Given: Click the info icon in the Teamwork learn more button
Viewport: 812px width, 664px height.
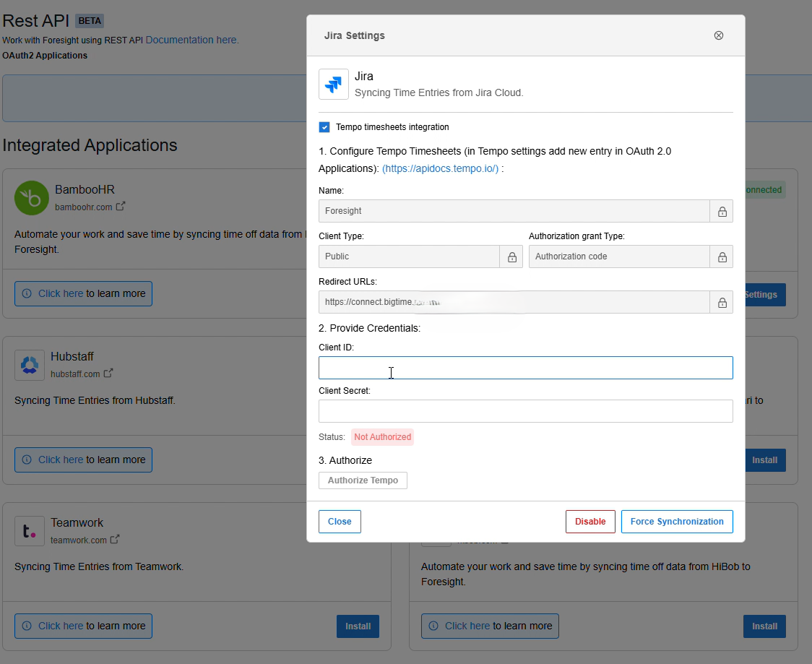Looking at the screenshot, I should tap(27, 626).
